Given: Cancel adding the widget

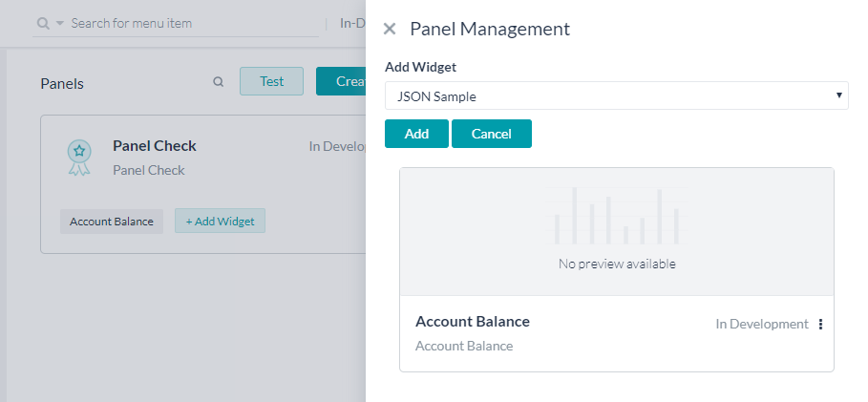Looking at the screenshot, I should pos(491,134).
